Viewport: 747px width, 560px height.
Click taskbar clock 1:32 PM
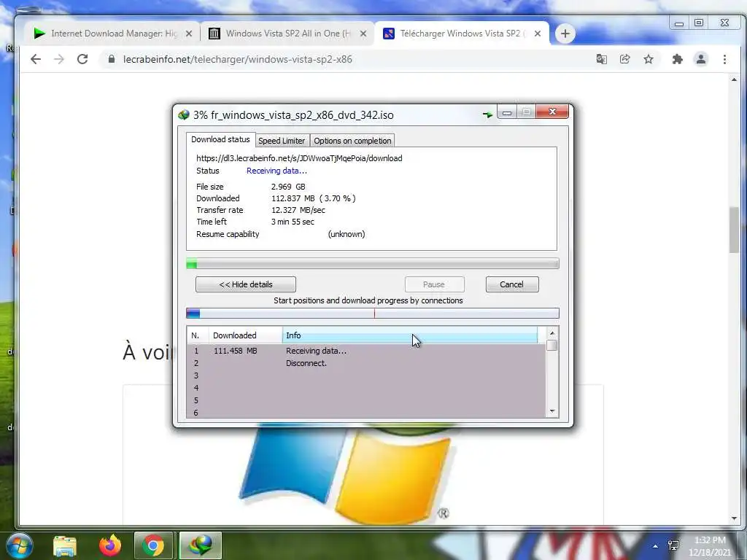click(x=710, y=545)
